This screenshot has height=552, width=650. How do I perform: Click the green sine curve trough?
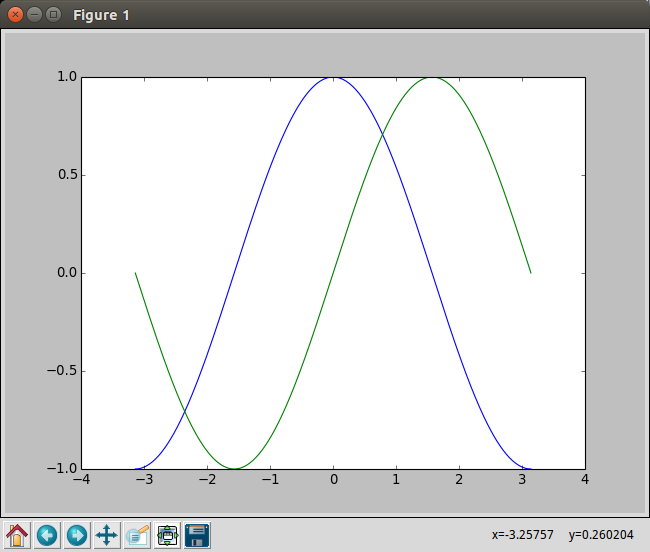pos(235,468)
